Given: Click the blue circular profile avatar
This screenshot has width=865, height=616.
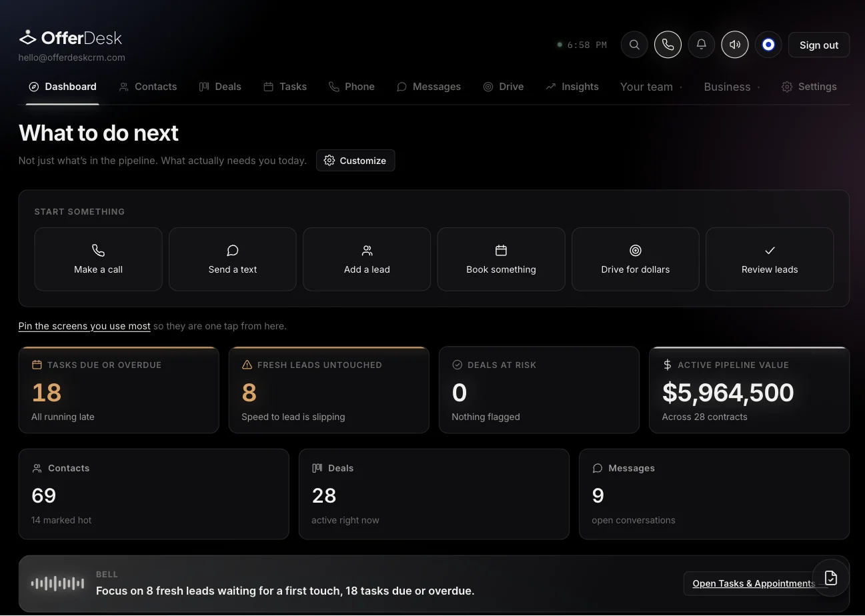Looking at the screenshot, I should (x=768, y=45).
